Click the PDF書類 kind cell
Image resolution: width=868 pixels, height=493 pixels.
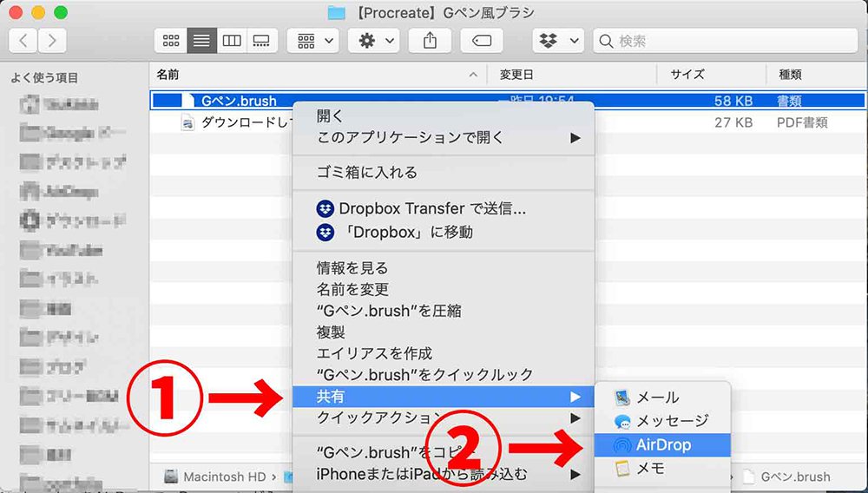pos(802,122)
